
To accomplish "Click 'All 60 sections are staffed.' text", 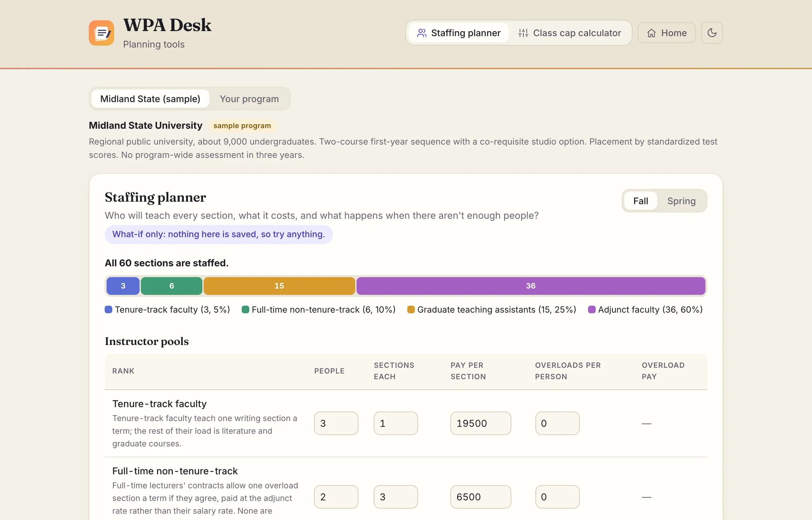I will [x=167, y=263].
